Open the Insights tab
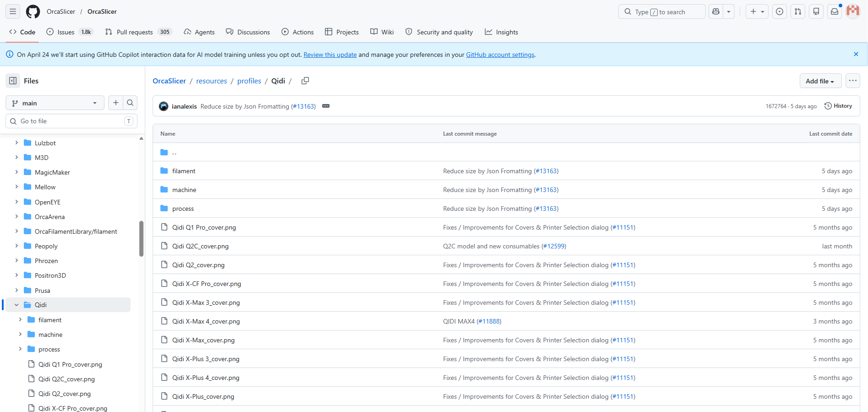Screen dimensions: 868x412 pyautogui.click(x=501, y=32)
